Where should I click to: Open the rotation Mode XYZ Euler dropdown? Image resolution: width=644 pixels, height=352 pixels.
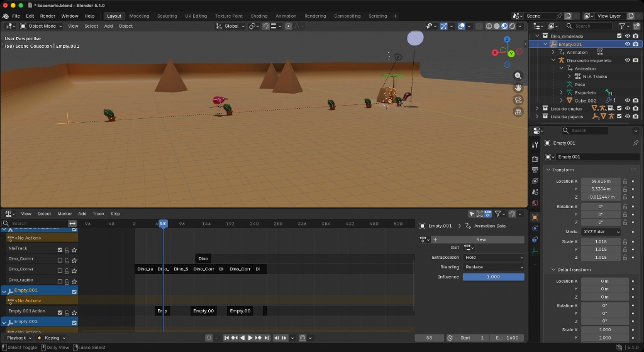[x=601, y=232]
